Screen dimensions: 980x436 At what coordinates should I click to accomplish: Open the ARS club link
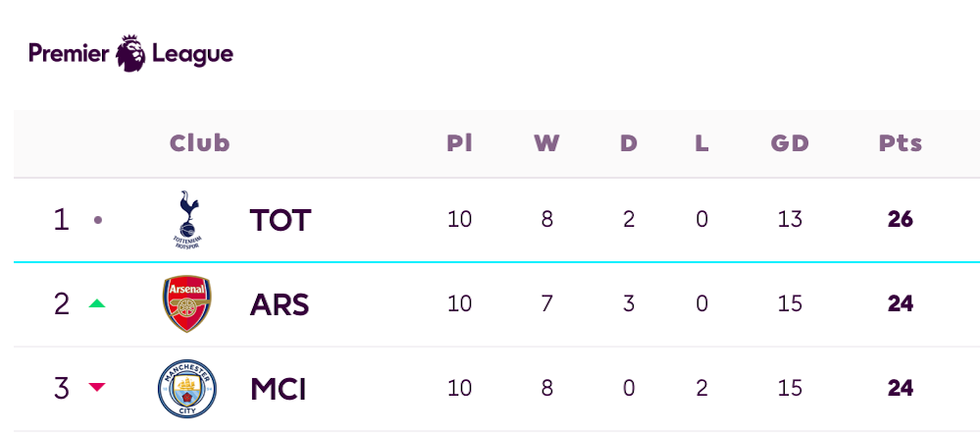pos(280,304)
